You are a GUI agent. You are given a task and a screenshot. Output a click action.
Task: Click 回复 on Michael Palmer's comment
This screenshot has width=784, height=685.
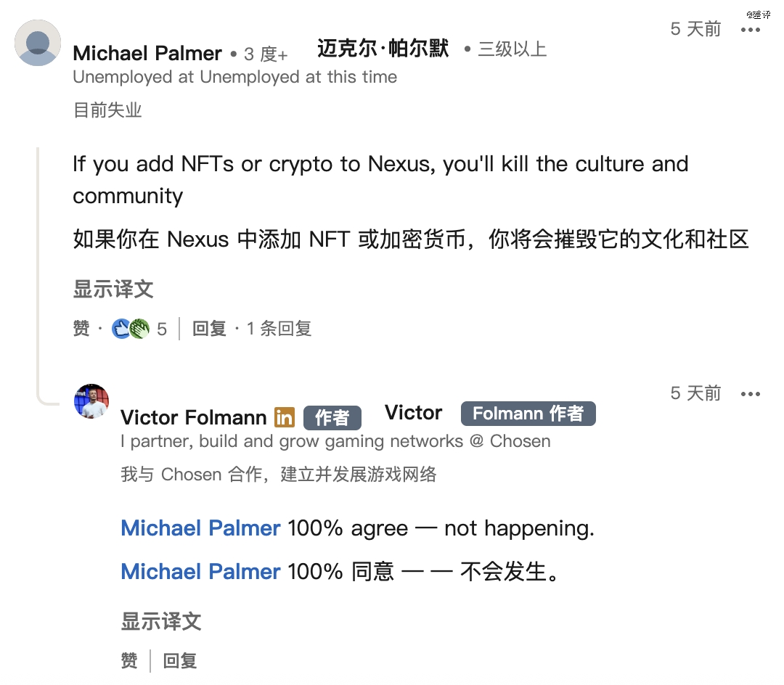(209, 329)
